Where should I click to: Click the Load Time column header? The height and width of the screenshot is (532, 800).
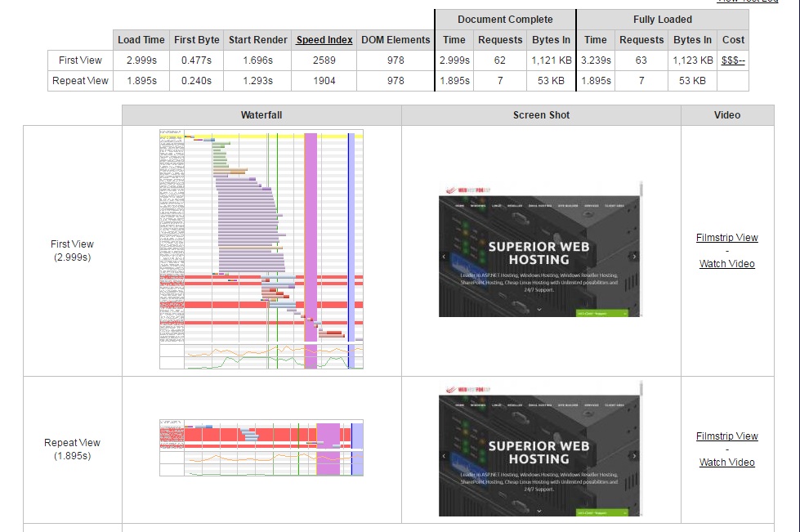coord(141,40)
